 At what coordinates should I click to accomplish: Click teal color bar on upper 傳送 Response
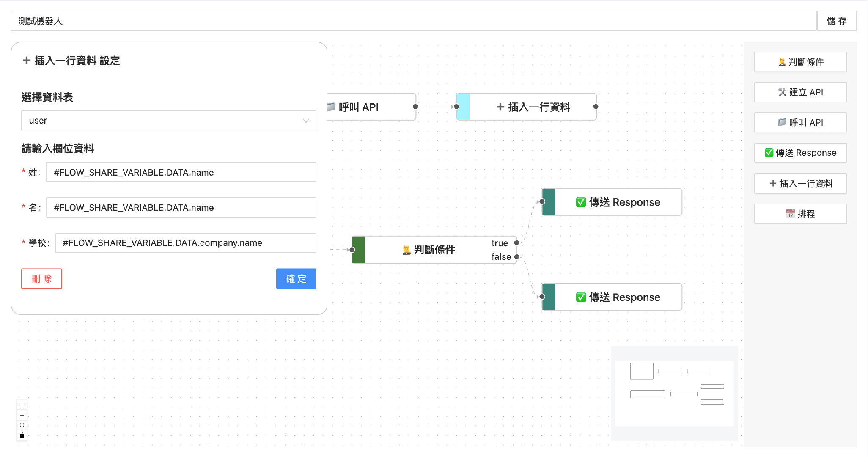pos(549,202)
